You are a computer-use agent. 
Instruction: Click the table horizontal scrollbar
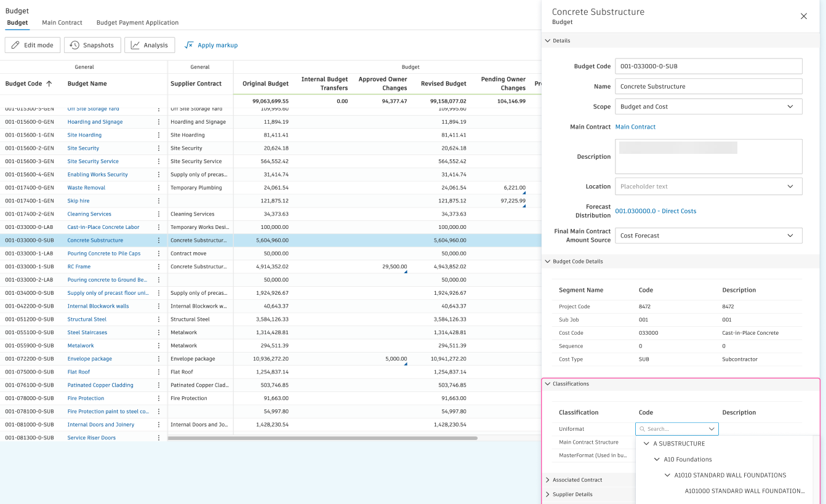coord(323,438)
